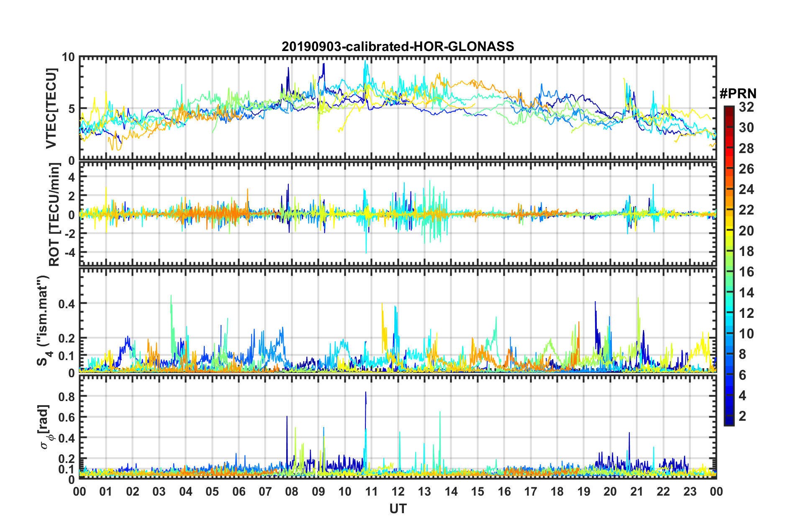Click the 13 hour tick on the UT axis
Viewport: 796px width, 532px height.
point(424,491)
